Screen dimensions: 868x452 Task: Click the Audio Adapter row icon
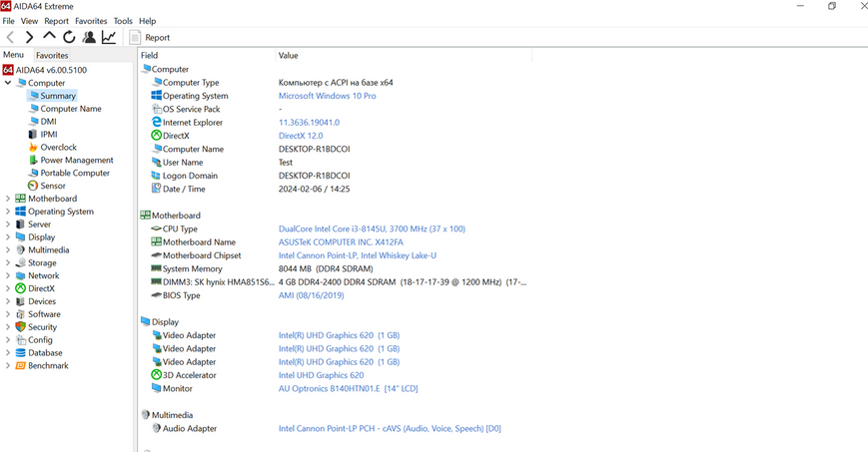coord(157,428)
